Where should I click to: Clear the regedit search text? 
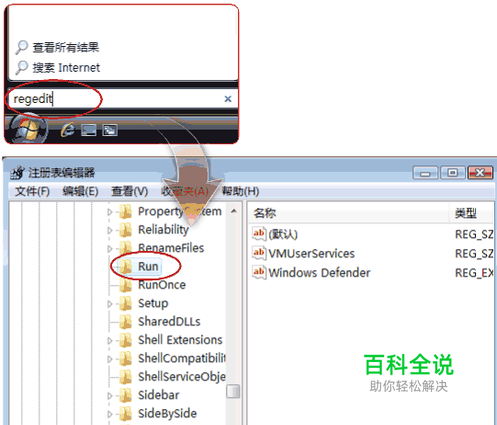pos(228,99)
